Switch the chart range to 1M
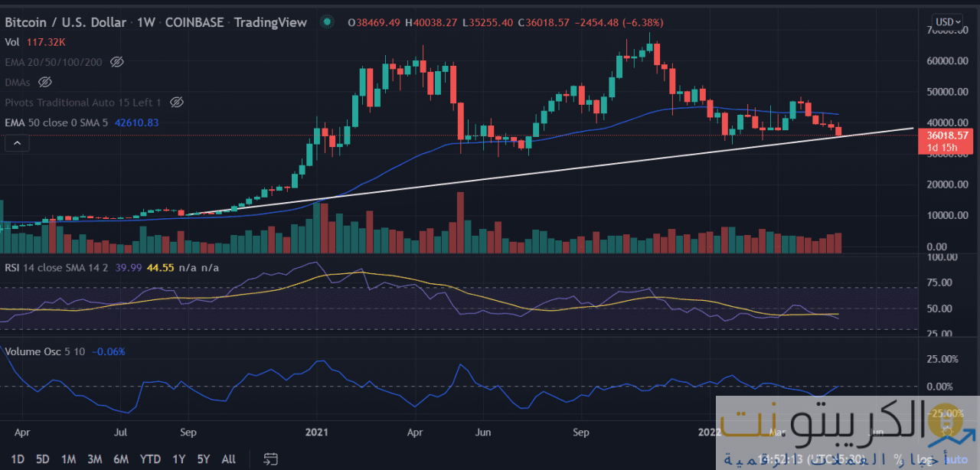 [68, 459]
